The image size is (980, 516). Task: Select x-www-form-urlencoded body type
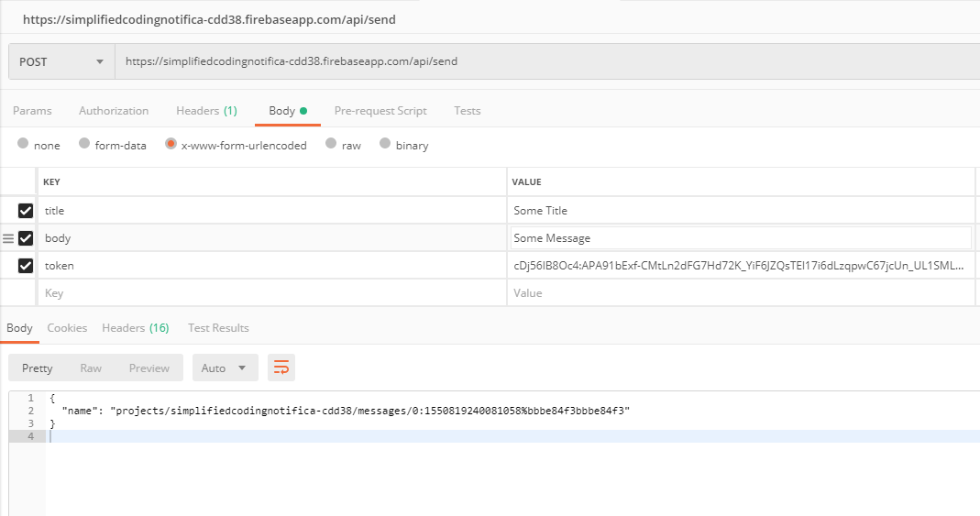point(171,143)
